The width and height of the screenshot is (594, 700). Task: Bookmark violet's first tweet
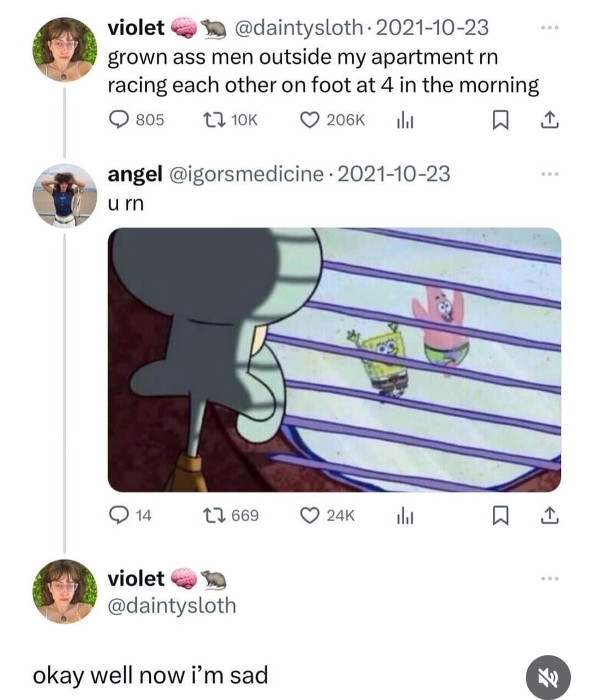click(498, 120)
